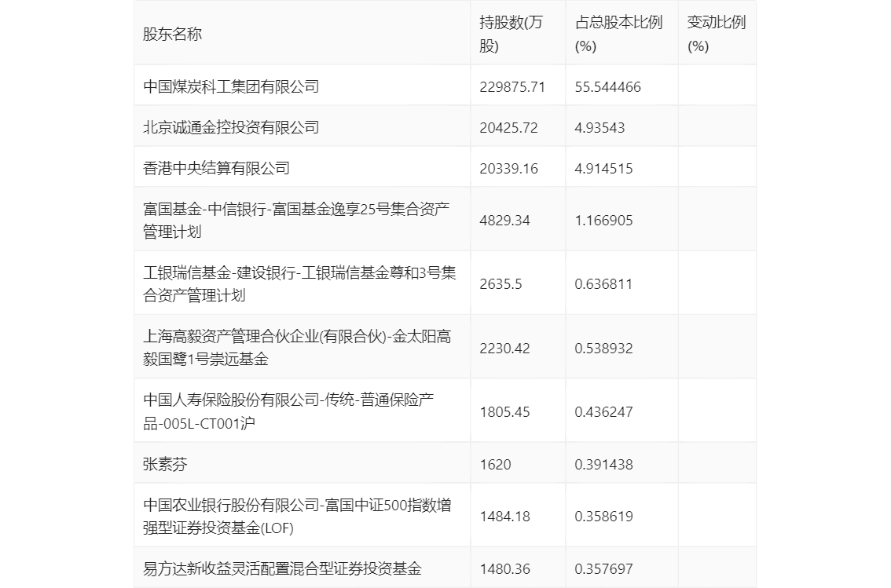The height and width of the screenshot is (588, 891).
Task: Select the value 20425.72
Action: (508, 128)
